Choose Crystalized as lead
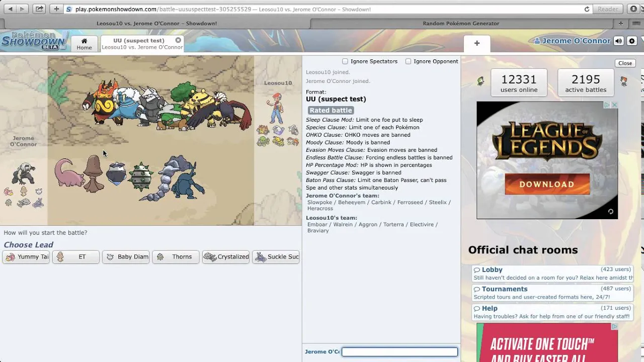The image size is (644, 362). pos(226,257)
